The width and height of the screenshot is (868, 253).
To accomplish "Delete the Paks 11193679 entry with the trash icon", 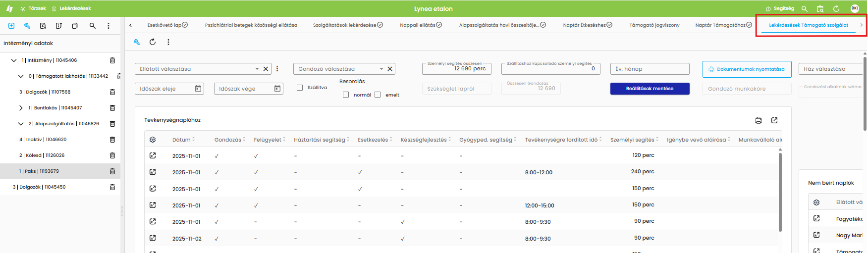I will 112,171.
